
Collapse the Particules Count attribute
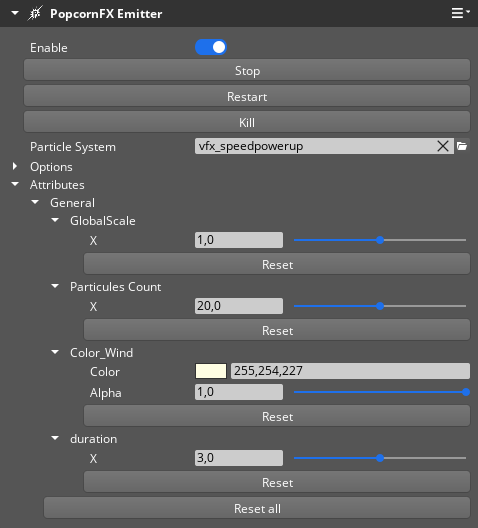[x=55, y=286]
